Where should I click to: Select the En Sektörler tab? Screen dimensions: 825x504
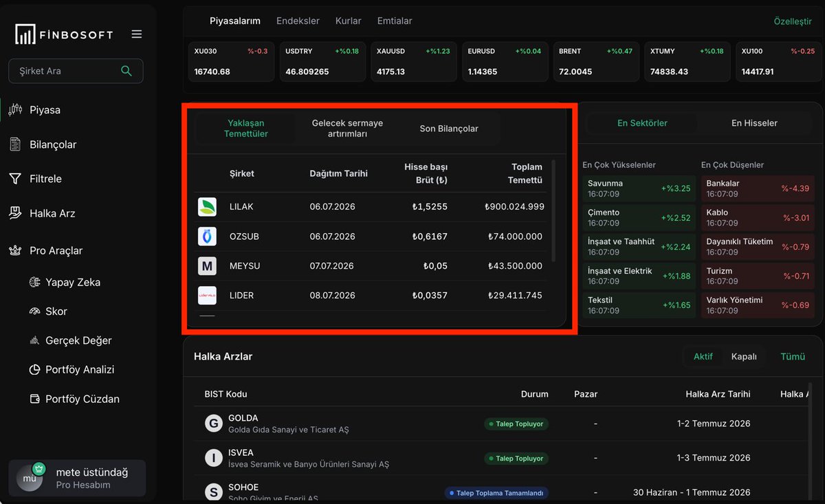[642, 123]
